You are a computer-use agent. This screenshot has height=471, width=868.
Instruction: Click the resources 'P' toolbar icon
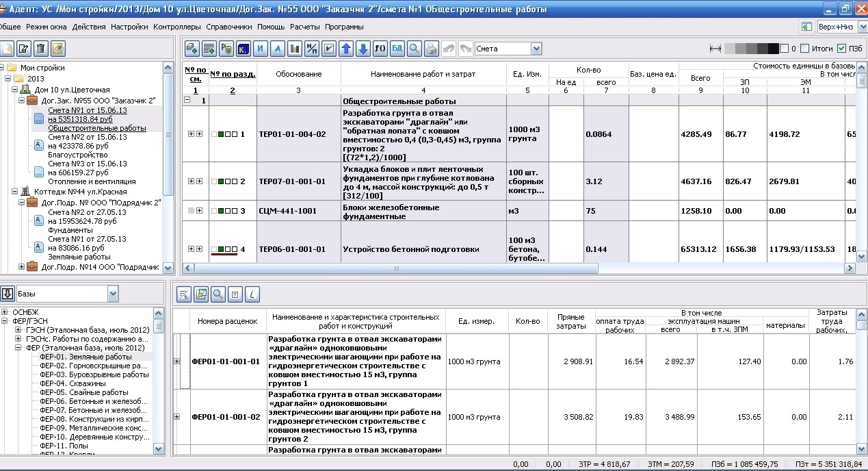point(226,49)
